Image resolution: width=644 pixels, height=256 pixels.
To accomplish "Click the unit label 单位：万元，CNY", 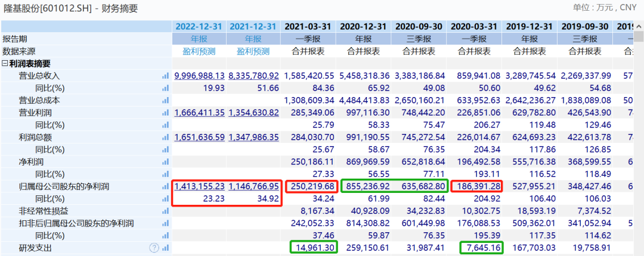I will point(605,7).
